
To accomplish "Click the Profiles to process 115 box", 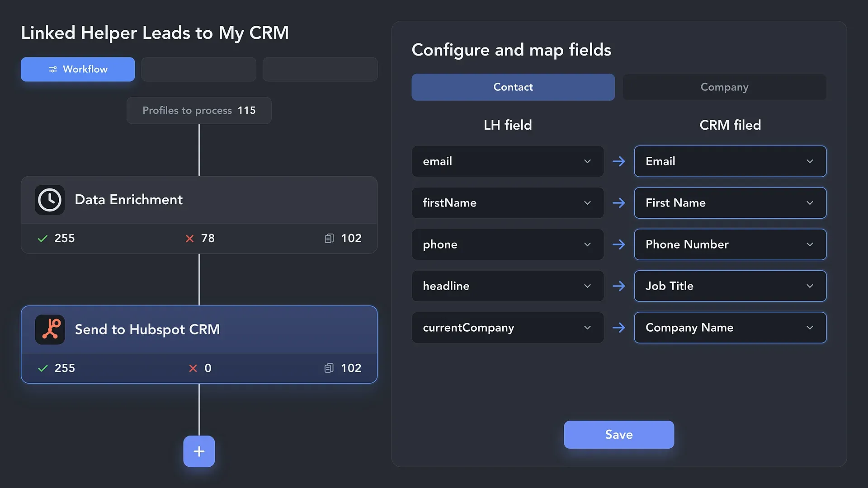I will pyautogui.click(x=199, y=110).
